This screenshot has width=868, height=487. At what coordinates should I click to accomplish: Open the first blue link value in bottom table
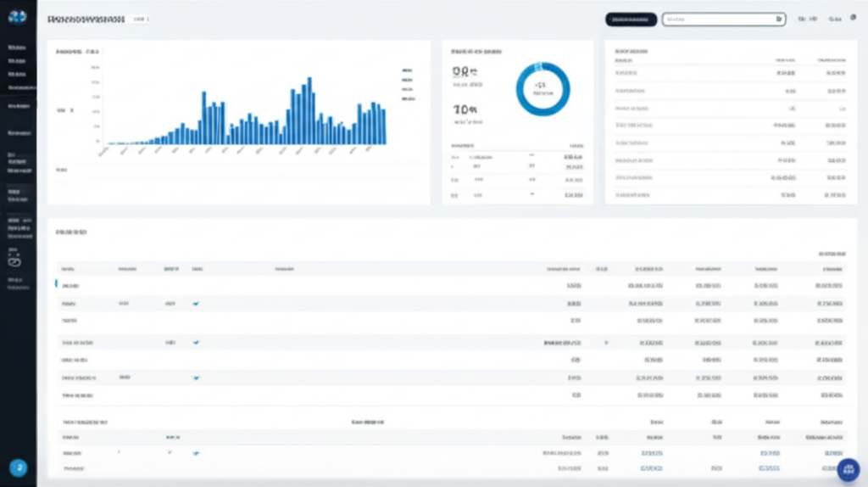[650, 453]
